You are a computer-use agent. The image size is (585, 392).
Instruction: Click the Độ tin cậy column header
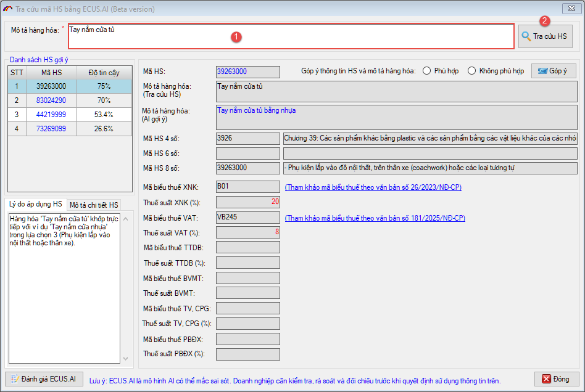104,73
